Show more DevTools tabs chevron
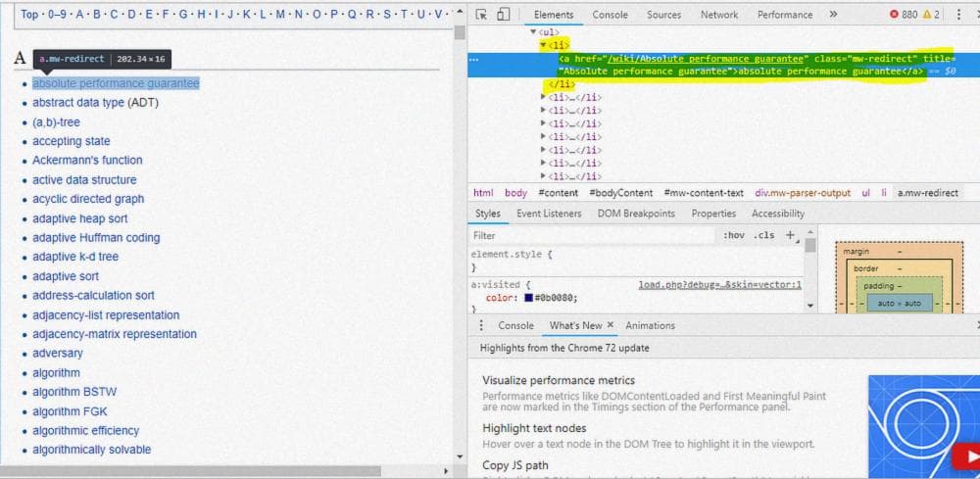 (x=833, y=15)
